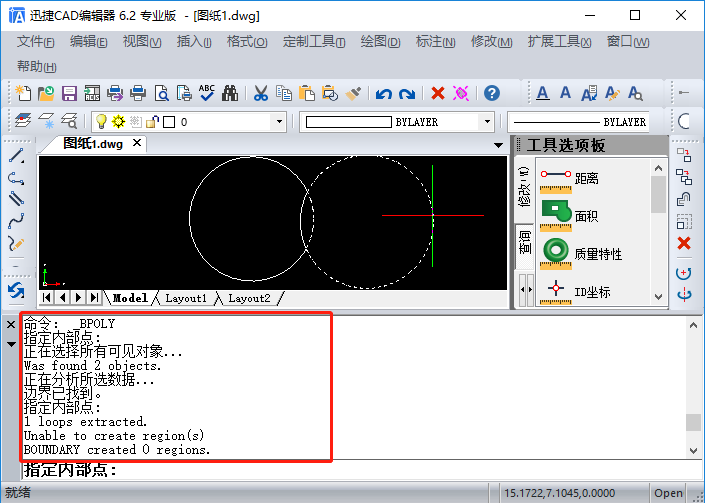Click the blue redraw arrows icon

coord(16,290)
